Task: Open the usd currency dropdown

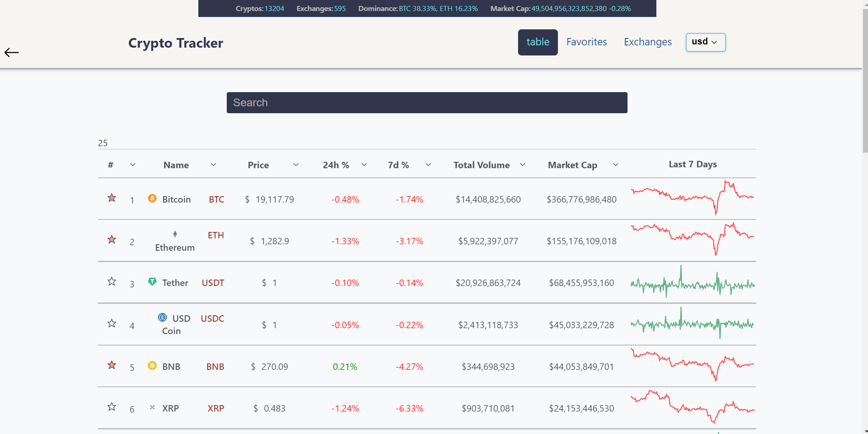Action: [705, 42]
